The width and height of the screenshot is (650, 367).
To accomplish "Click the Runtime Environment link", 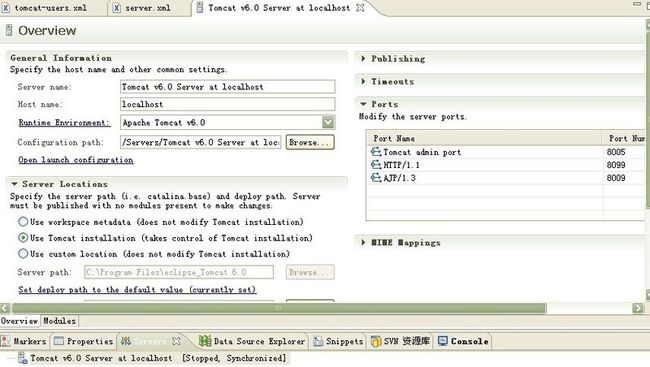I will (x=64, y=123).
